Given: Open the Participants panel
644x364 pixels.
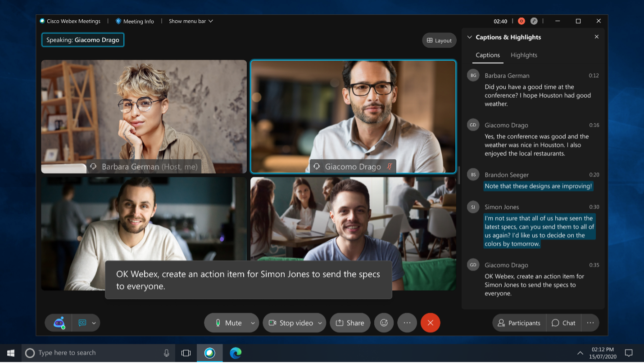Looking at the screenshot, I should pos(519,323).
